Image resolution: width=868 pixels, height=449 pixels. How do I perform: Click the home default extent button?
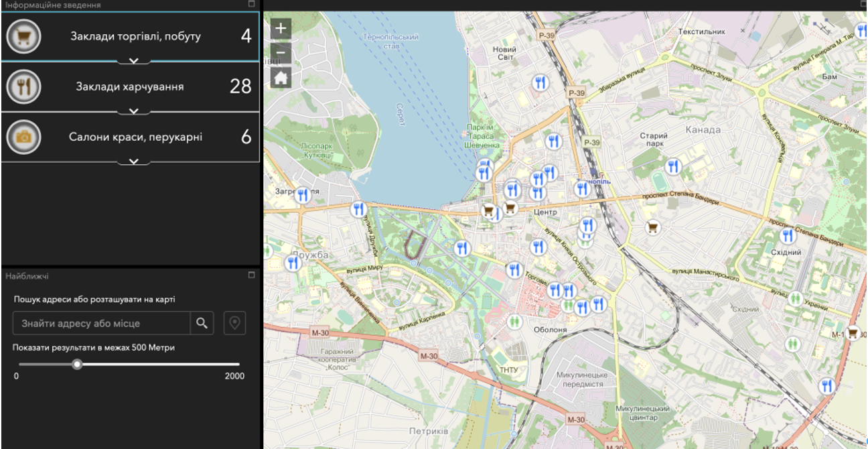[x=281, y=78]
